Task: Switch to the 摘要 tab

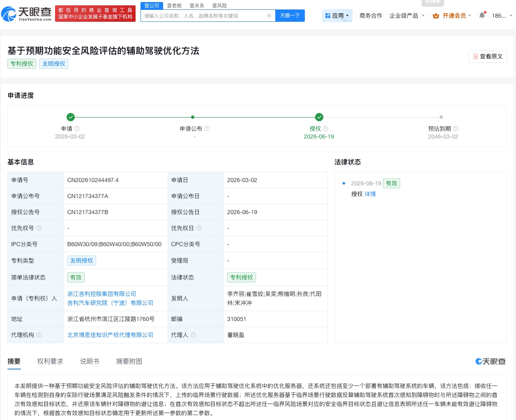Action: (x=14, y=361)
